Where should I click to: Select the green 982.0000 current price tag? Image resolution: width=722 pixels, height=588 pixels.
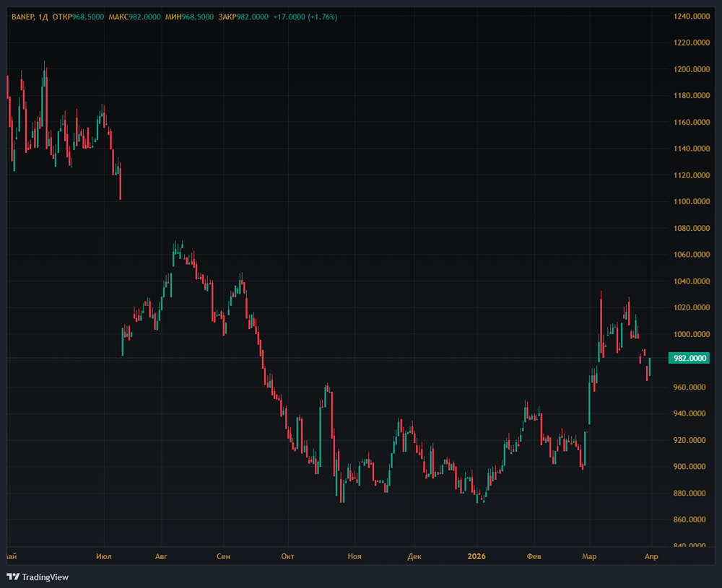tap(687, 359)
